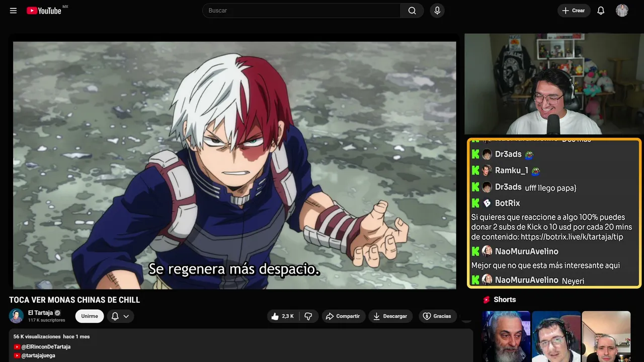The image size is (644, 362).
Task: Send a Gracias super thanks
Action: coord(437,316)
